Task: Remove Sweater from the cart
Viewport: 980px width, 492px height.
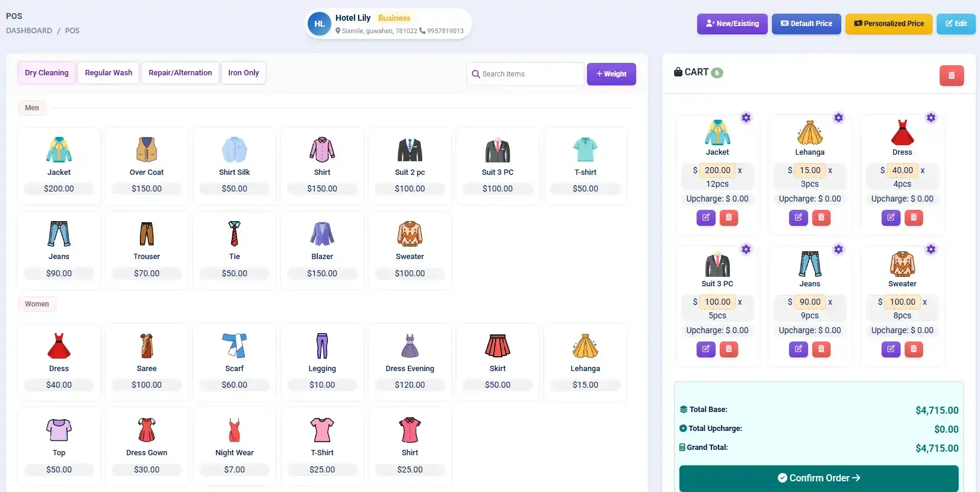Action: click(914, 349)
